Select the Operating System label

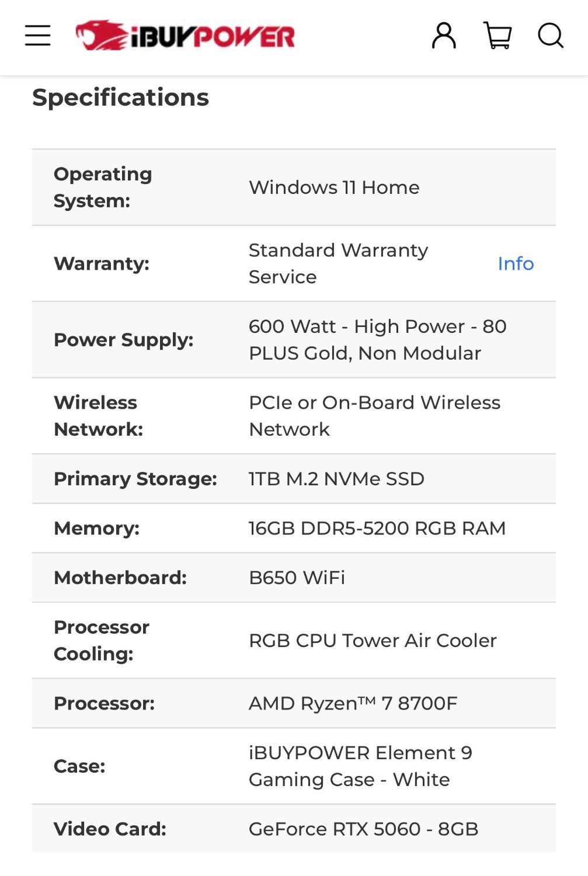point(103,187)
